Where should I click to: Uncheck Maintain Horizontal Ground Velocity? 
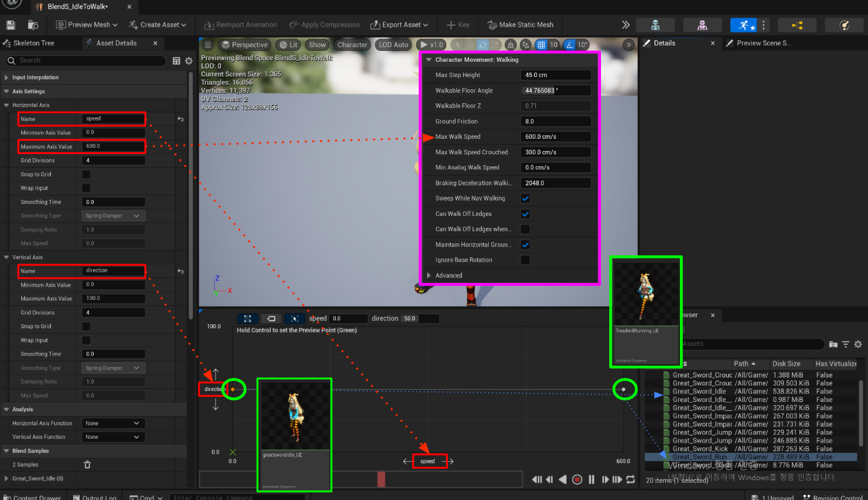tap(525, 245)
